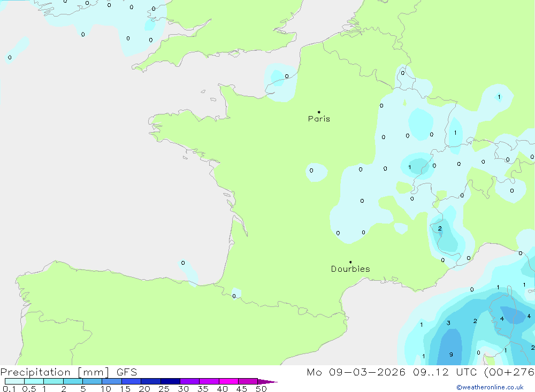The image size is (535, 392).
Task: Open the weatheronline.co.uk copyright link
Action: click(x=490, y=387)
